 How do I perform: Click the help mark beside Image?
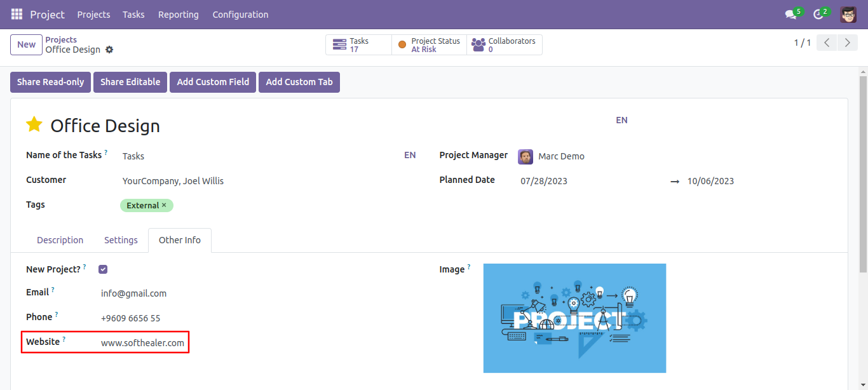click(469, 267)
